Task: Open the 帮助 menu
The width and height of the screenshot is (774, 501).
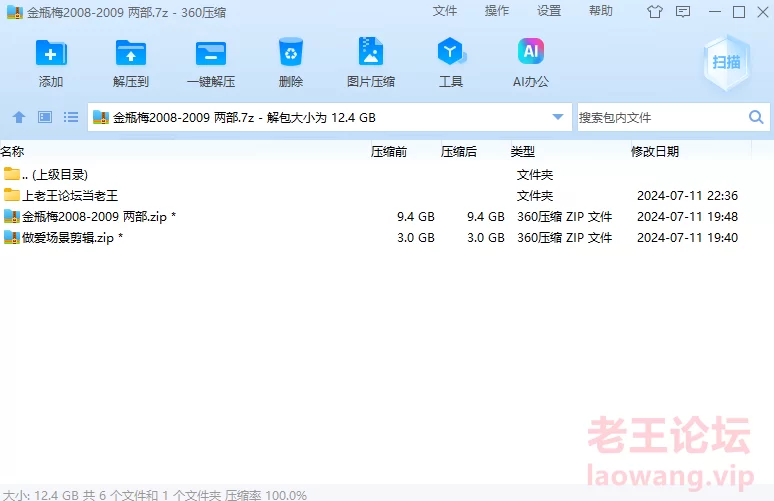Action: pos(601,11)
